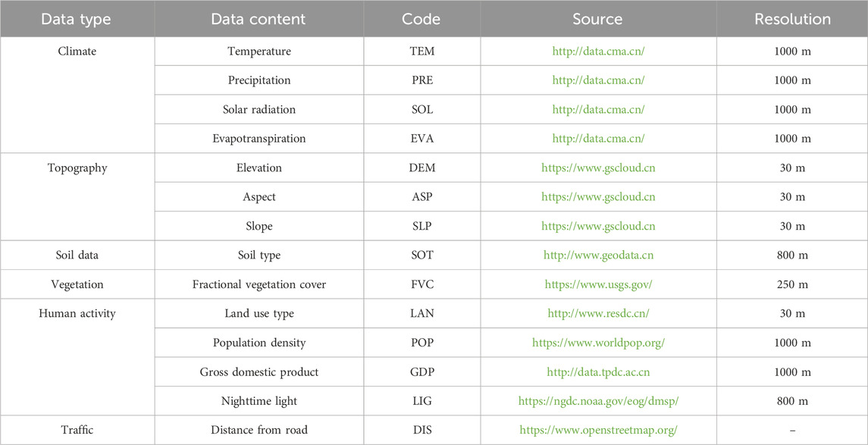Image resolution: width=868 pixels, height=445 pixels.
Task: Open the data.tpdc.ac.cn GDP link
Action: coord(598,372)
